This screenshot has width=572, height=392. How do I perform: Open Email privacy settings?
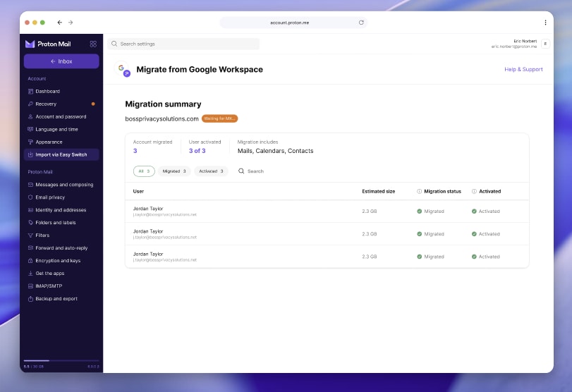pyautogui.click(x=61, y=197)
